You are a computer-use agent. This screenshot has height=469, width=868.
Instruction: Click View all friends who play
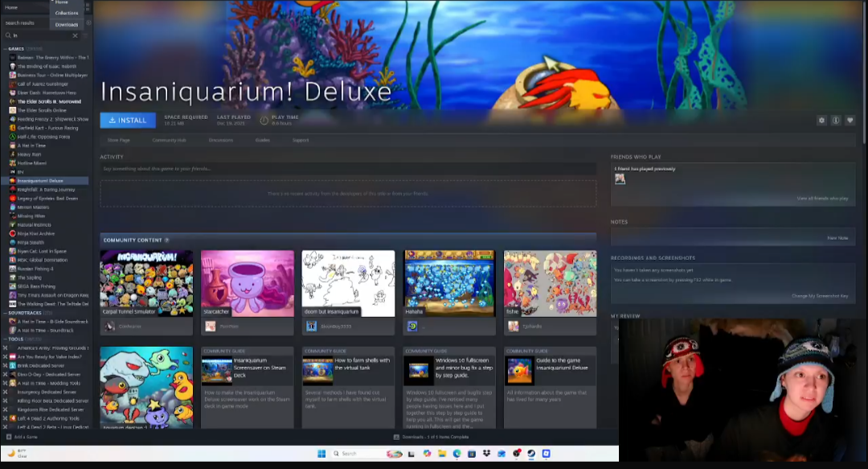click(x=822, y=199)
